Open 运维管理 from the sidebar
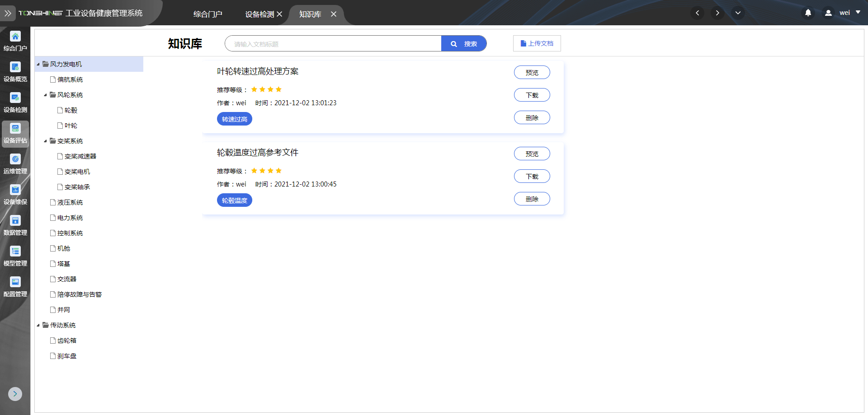Viewport: 868px width, 415px height. (x=15, y=159)
